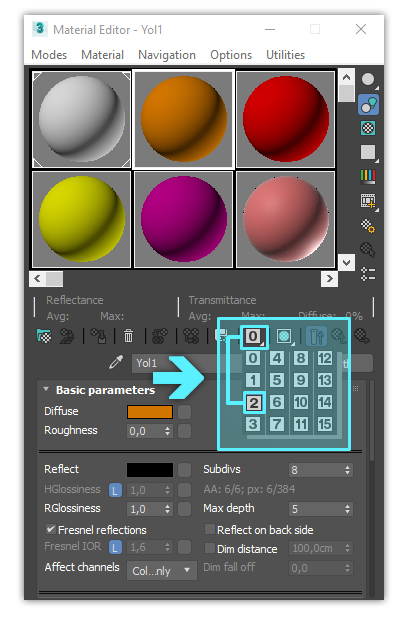Image resolution: width=408 pixels, height=621 pixels.
Task: Toggle the Backlight icon in side toolbar
Action: (x=368, y=105)
